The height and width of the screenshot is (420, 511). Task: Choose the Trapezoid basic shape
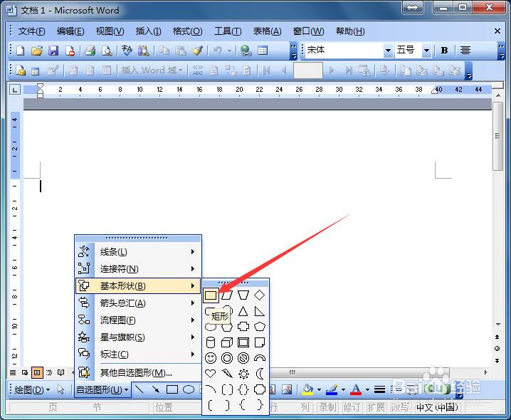(243, 295)
